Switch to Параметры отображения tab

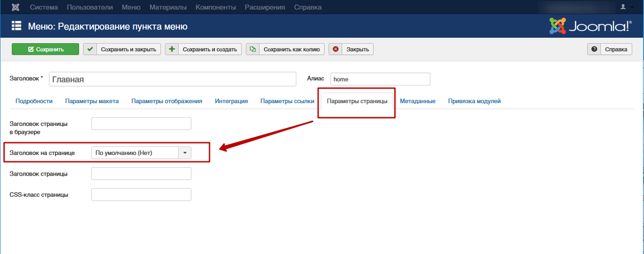(x=167, y=101)
